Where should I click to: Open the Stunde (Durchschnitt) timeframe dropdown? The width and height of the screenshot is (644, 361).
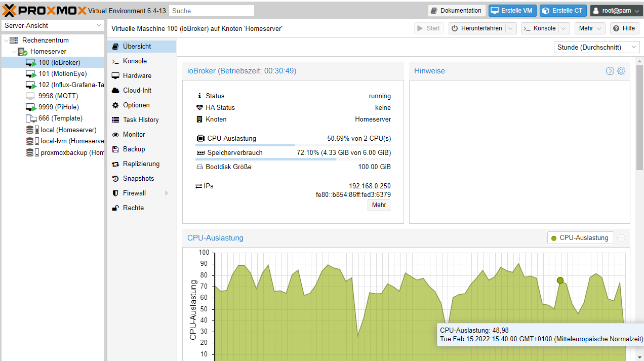click(x=597, y=47)
